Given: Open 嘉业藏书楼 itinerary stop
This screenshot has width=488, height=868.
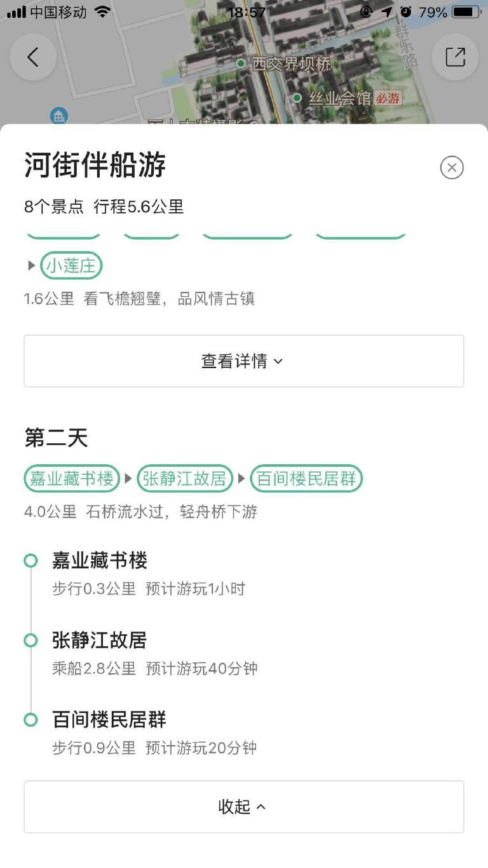Looking at the screenshot, I should (x=100, y=561).
